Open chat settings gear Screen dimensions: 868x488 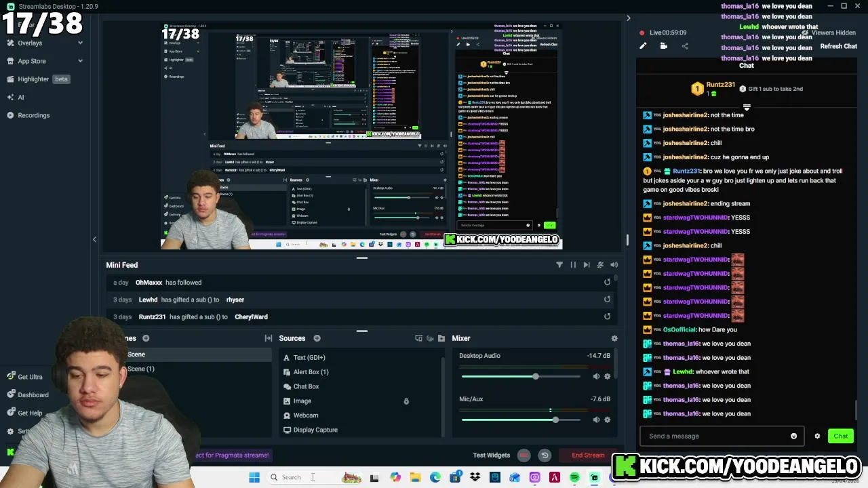(x=817, y=436)
